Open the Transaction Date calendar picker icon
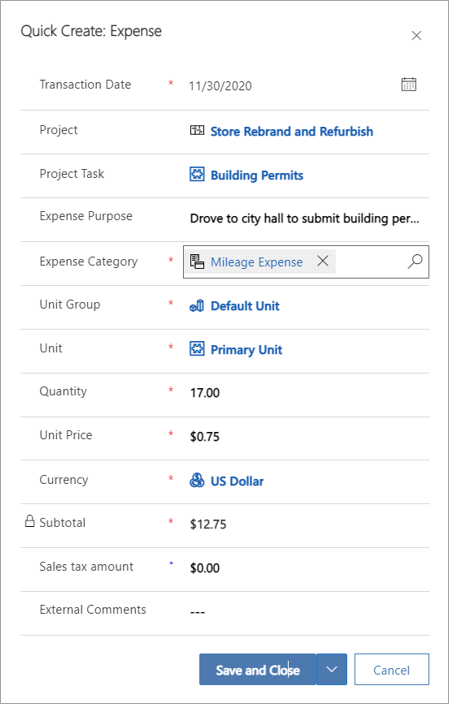Screen dimensions: 449x704 point(409,84)
